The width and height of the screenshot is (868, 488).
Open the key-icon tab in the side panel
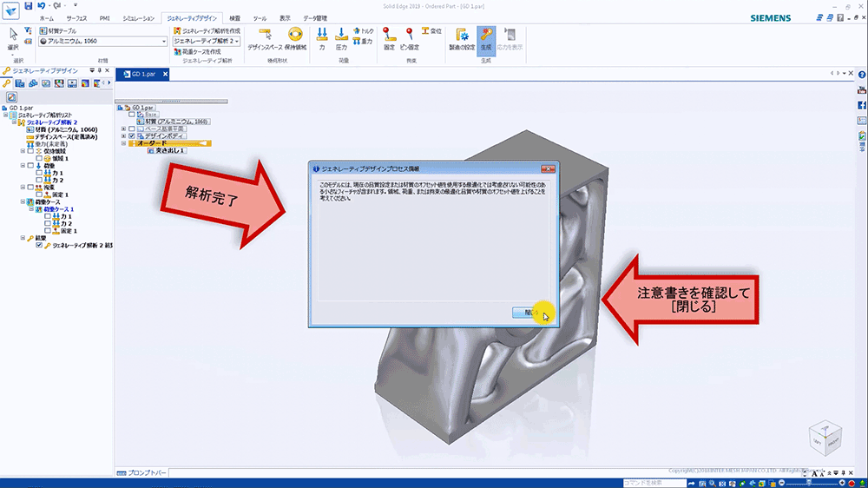(x=7, y=83)
